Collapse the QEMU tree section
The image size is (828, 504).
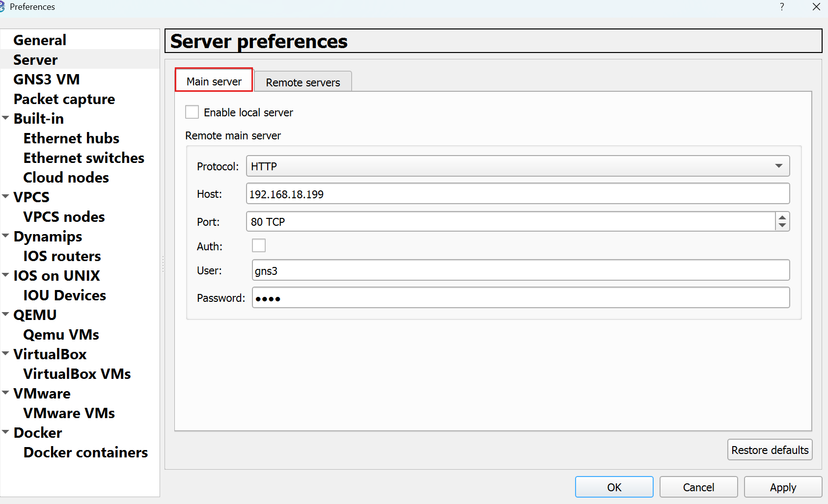point(6,315)
